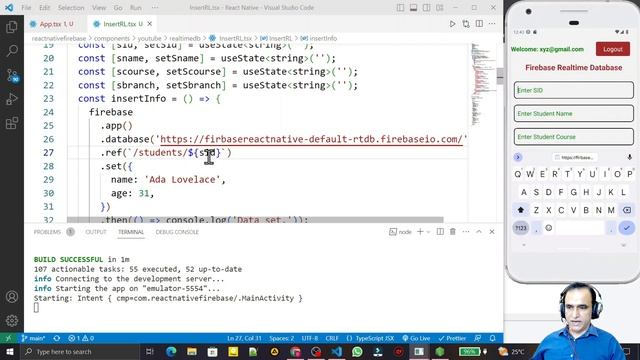Toggle primary side bar layout icon
The width and height of the screenshot is (640, 360).
(x=400, y=8)
